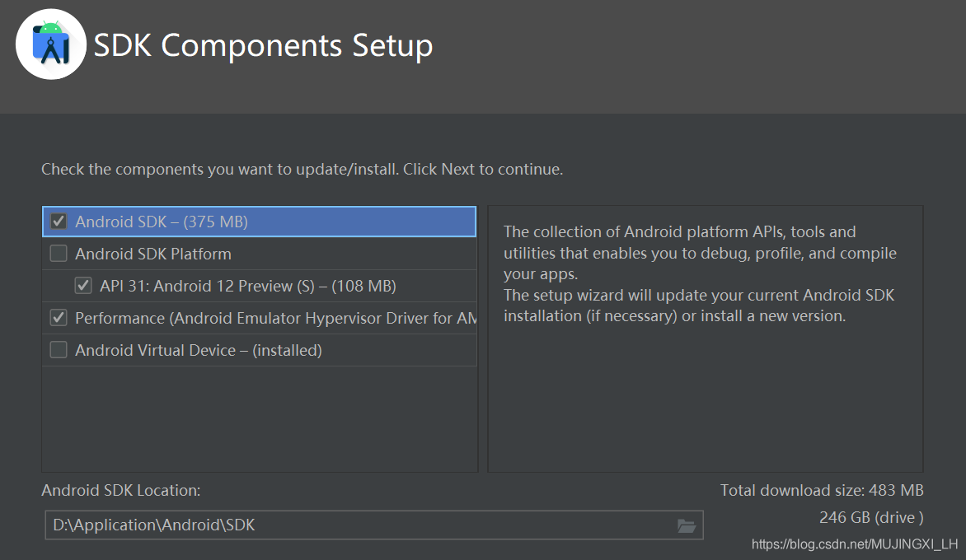The image size is (966, 560).
Task: Click the 246 GB drive space text
Action: 870,518
